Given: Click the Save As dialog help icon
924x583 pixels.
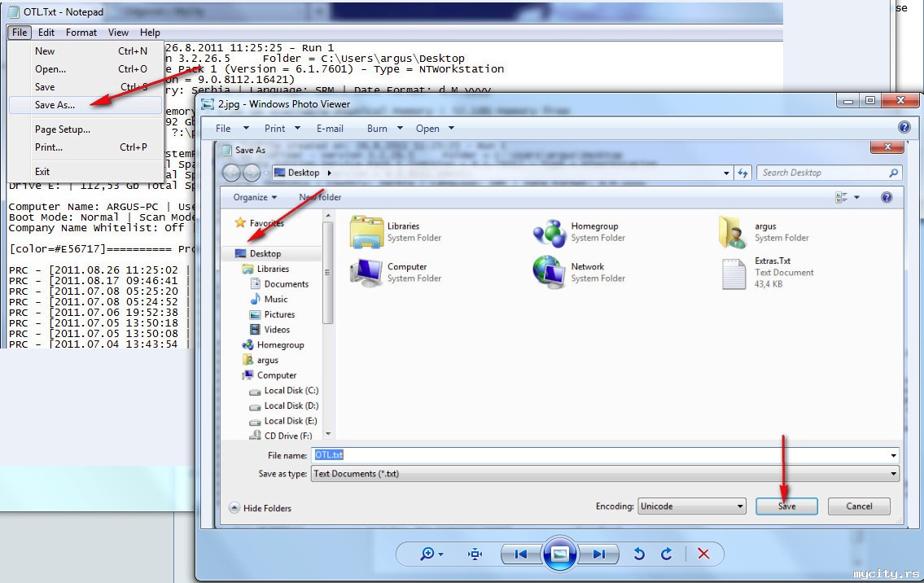Looking at the screenshot, I should point(887,198).
